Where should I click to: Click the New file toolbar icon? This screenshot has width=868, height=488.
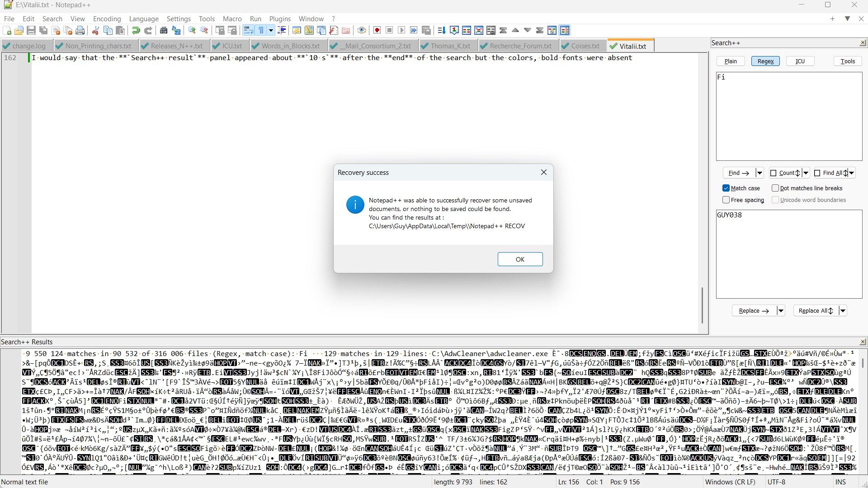pyautogui.click(x=7, y=30)
